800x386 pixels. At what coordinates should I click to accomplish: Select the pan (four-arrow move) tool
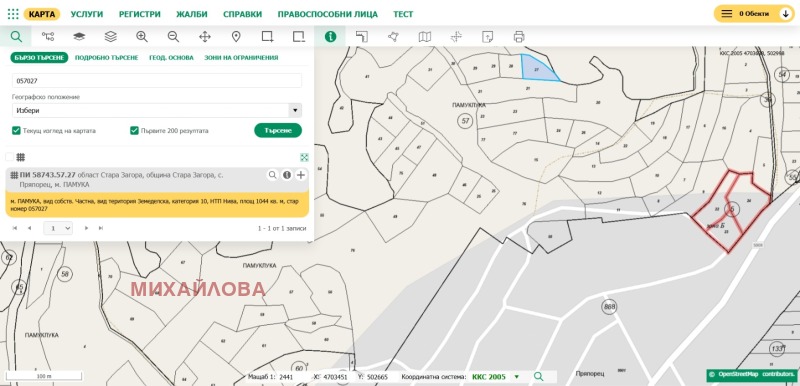point(205,37)
